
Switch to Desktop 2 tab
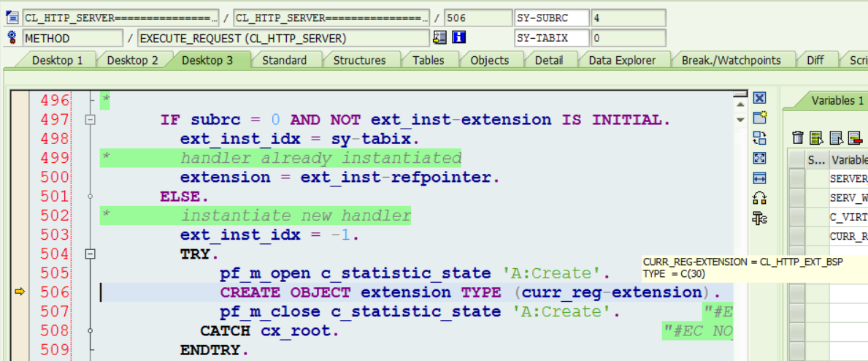(132, 61)
